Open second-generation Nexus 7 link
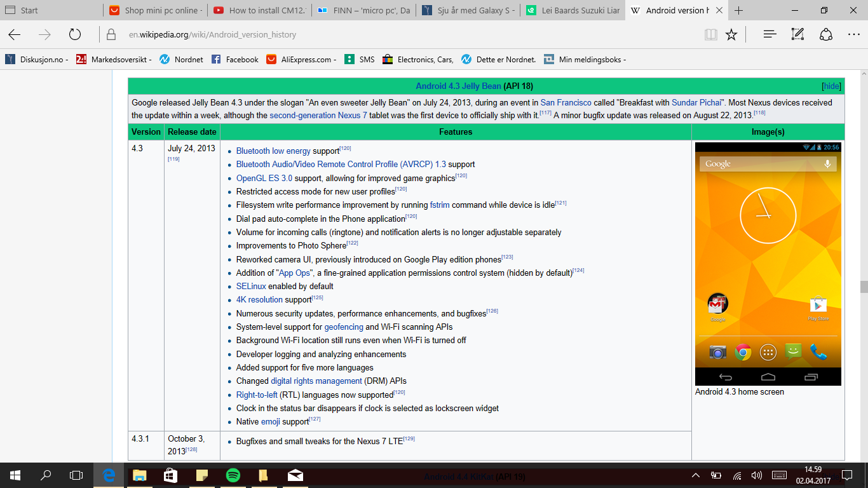 coord(318,116)
